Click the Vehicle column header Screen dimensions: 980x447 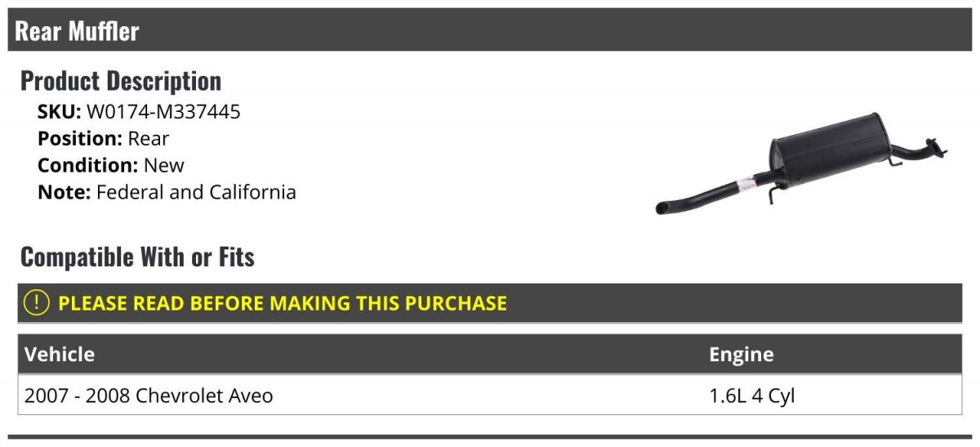(60, 355)
